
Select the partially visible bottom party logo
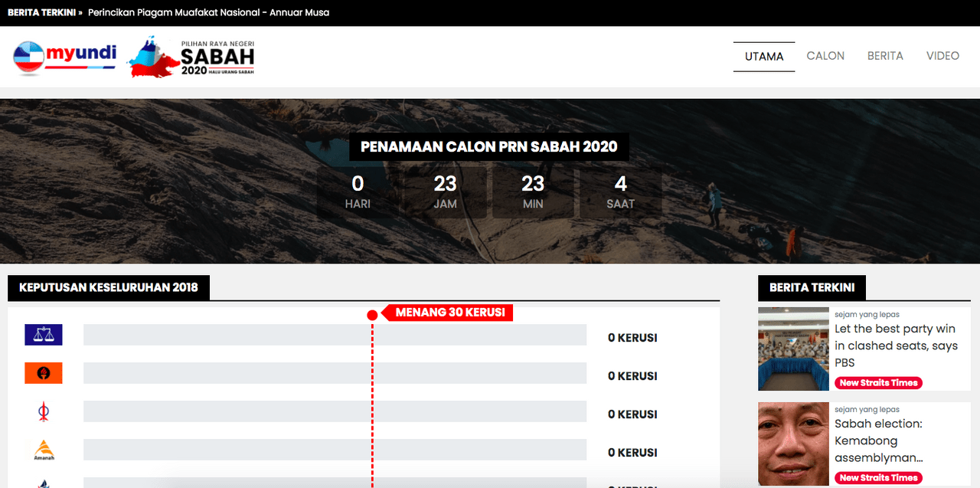pyautogui.click(x=44, y=483)
